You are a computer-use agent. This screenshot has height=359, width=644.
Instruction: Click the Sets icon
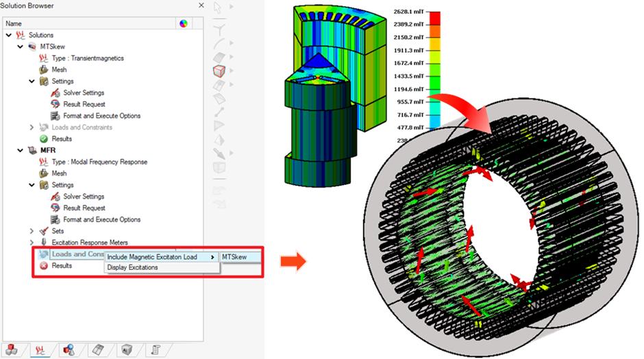point(44,231)
